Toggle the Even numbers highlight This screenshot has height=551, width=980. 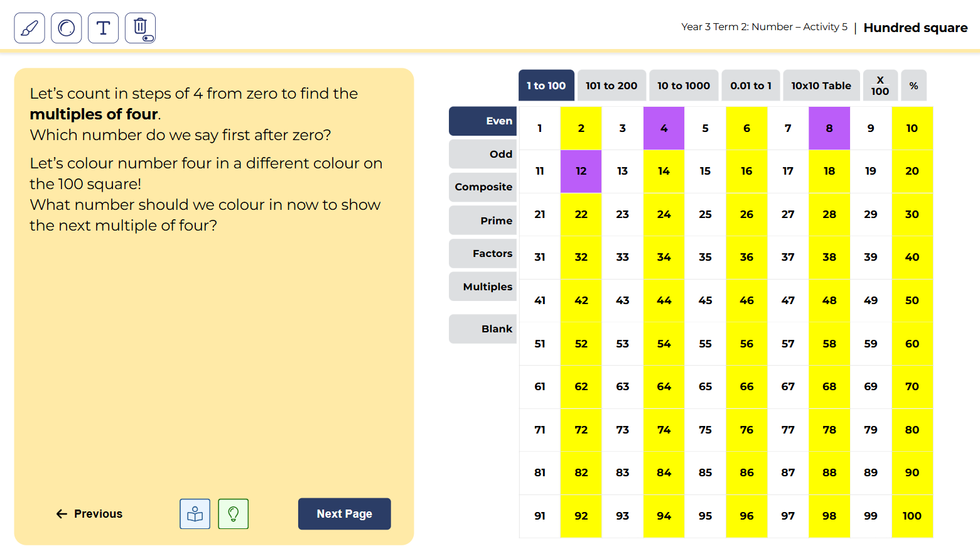483,121
